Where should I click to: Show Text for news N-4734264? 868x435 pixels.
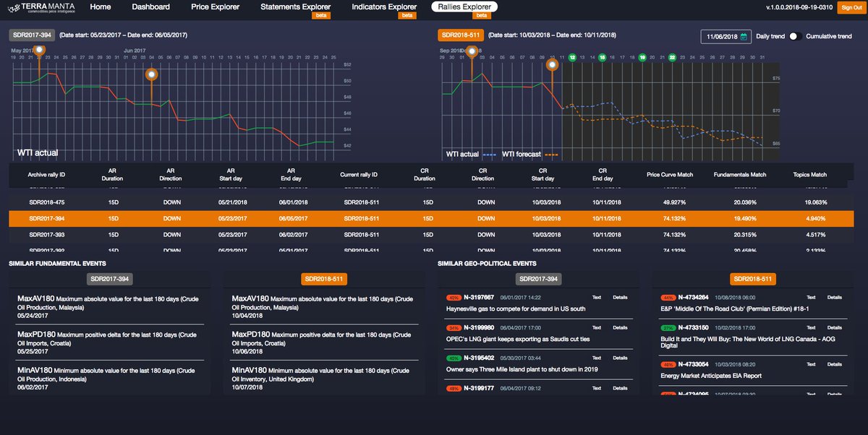(x=811, y=298)
